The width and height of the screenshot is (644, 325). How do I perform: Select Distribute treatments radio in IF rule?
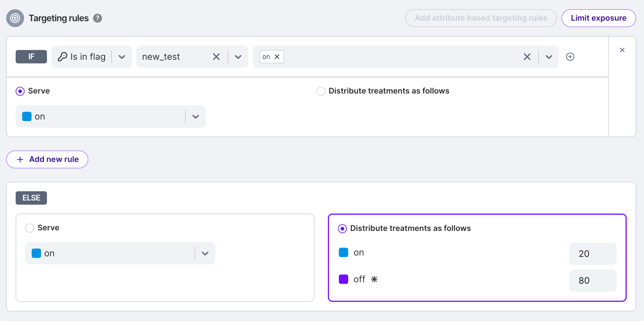tap(321, 91)
